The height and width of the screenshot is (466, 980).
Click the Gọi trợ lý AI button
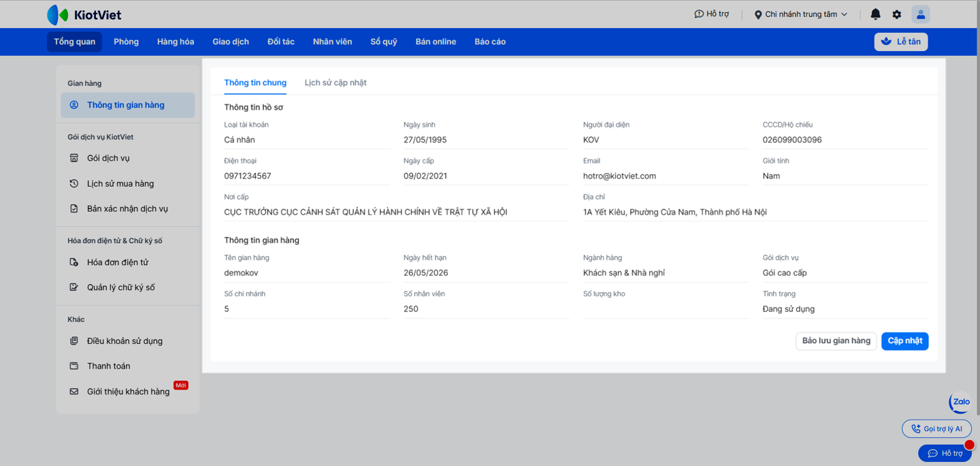click(936, 429)
